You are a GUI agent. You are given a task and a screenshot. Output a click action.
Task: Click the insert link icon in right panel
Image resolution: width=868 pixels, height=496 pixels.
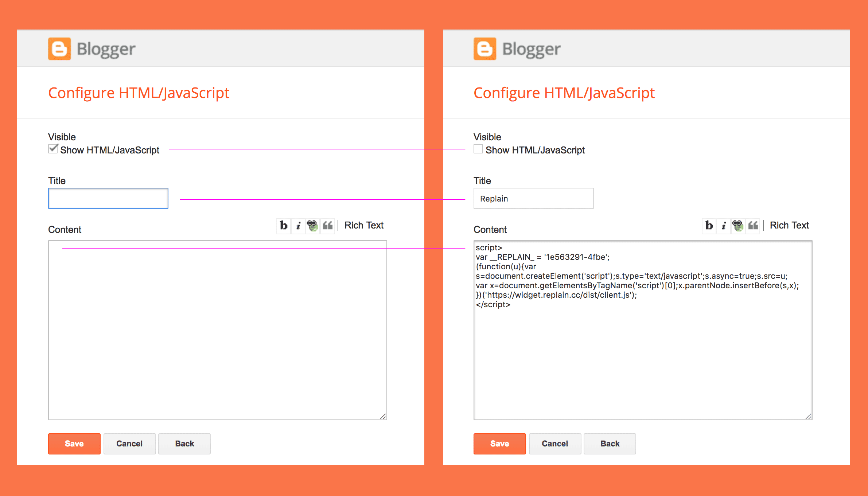pos(738,226)
